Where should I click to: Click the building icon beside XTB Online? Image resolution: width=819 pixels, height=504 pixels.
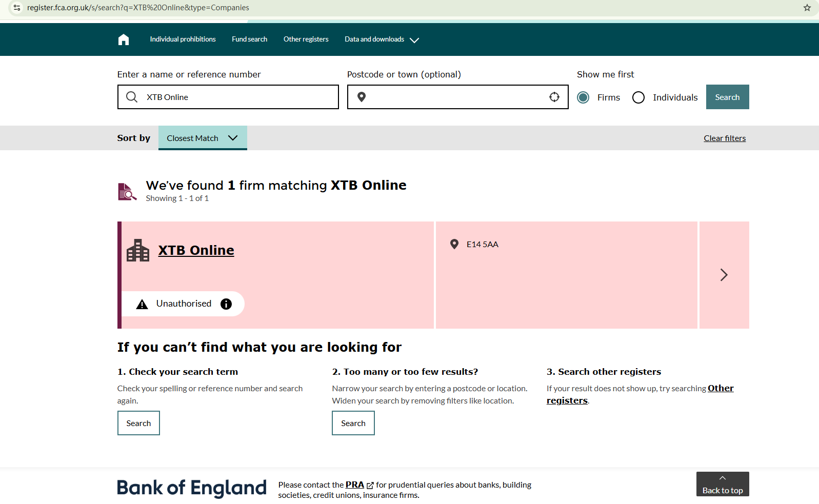[138, 250]
